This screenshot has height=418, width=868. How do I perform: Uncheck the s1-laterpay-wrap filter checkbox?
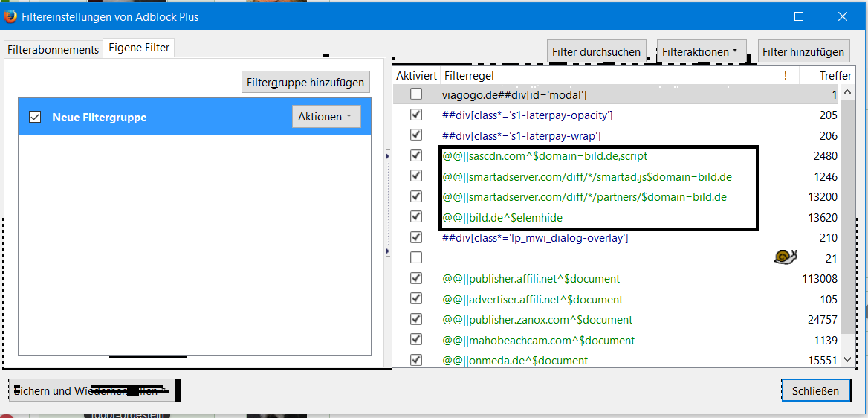[416, 135]
